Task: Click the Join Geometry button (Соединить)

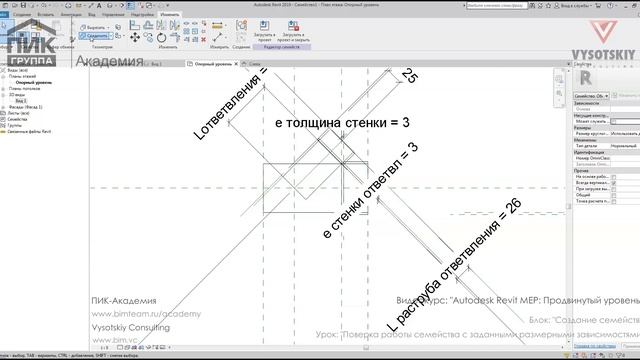Action: (94, 36)
